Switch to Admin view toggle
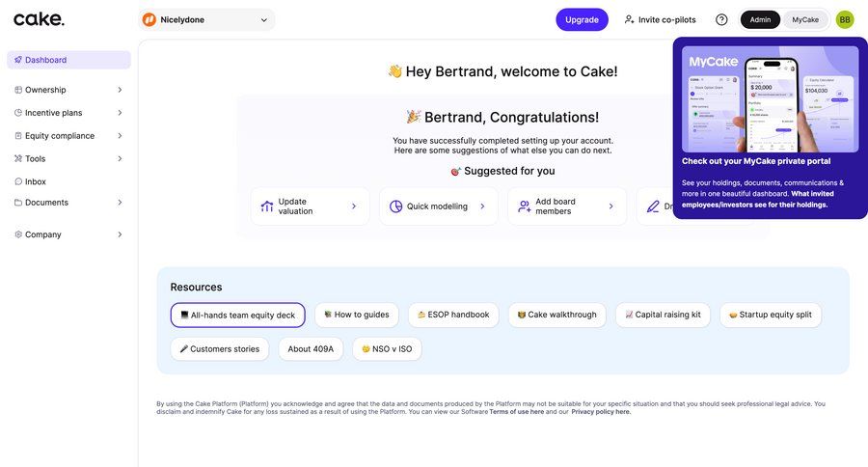868x467 pixels. coord(760,19)
